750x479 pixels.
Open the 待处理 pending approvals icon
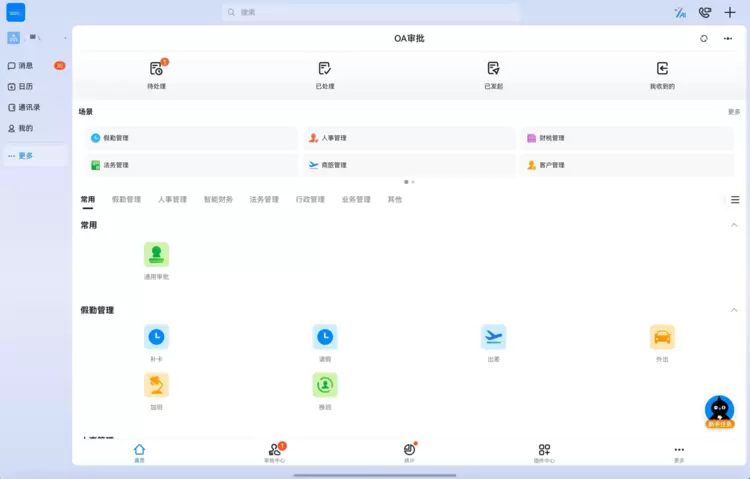tap(156, 69)
